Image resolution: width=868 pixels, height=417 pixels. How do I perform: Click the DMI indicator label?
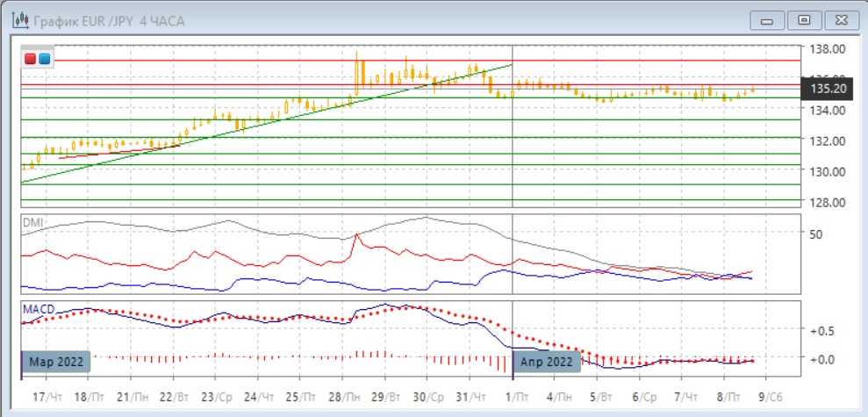pyautogui.click(x=32, y=223)
